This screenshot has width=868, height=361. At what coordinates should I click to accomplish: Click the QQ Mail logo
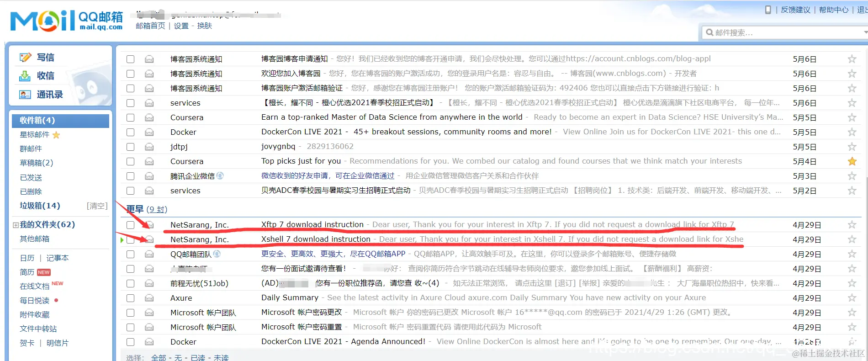pyautogui.click(x=67, y=21)
